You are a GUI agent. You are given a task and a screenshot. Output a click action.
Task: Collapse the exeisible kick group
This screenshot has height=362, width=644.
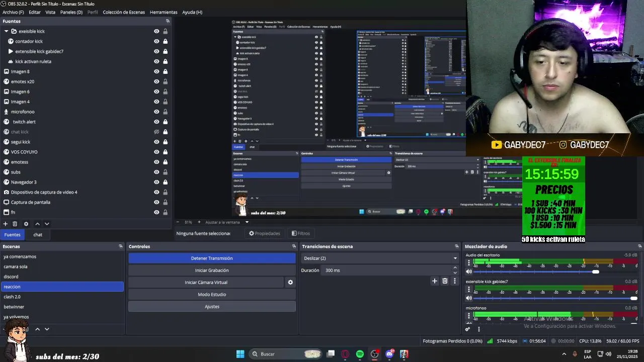[6, 31]
